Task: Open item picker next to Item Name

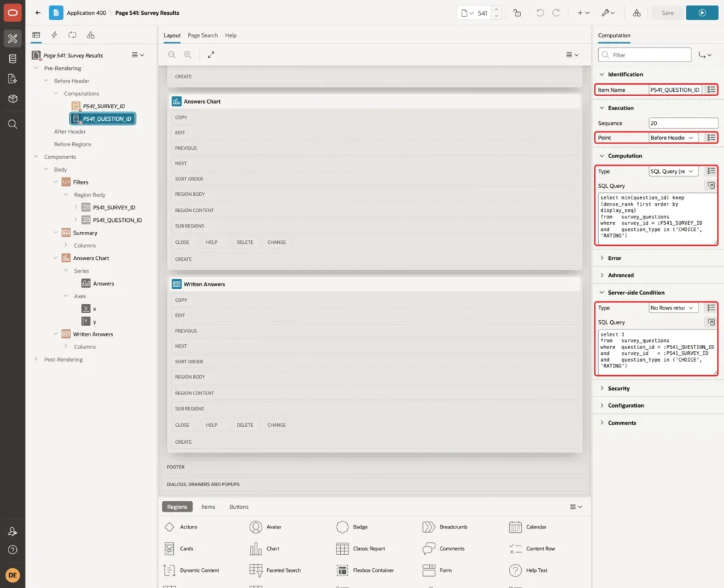Action: [x=711, y=90]
